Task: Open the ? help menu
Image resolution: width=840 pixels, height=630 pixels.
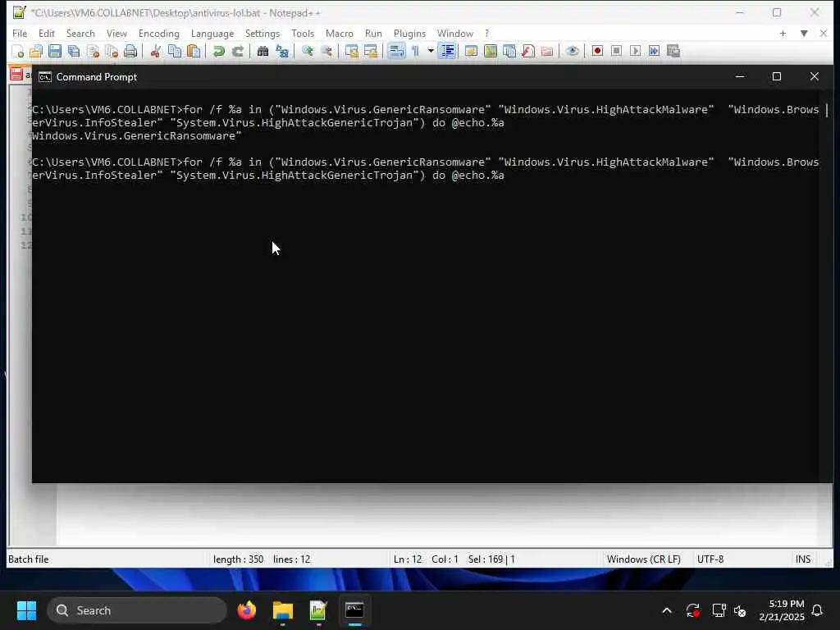Action: (487, 33)
